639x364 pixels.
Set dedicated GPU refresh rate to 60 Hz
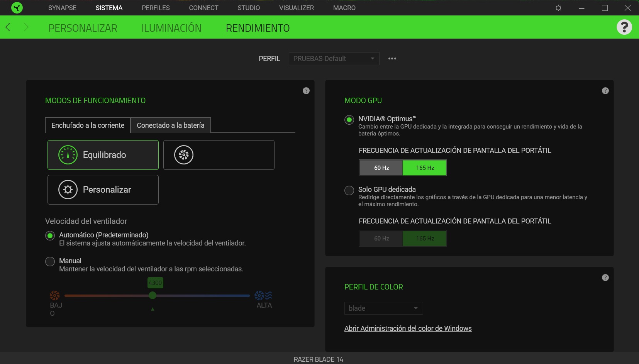[x=381, y=239]
